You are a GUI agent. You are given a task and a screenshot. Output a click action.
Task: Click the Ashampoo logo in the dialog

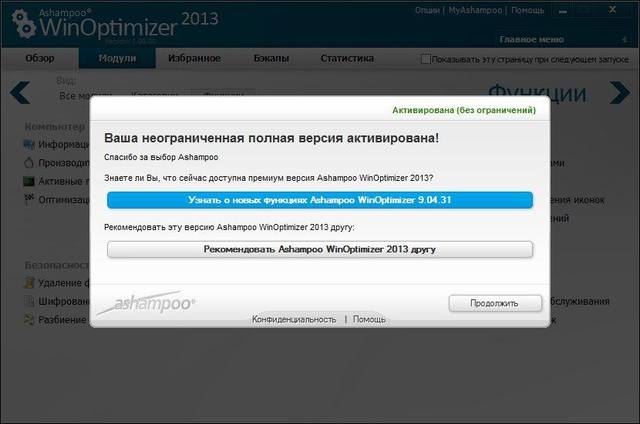coord(147,303)
